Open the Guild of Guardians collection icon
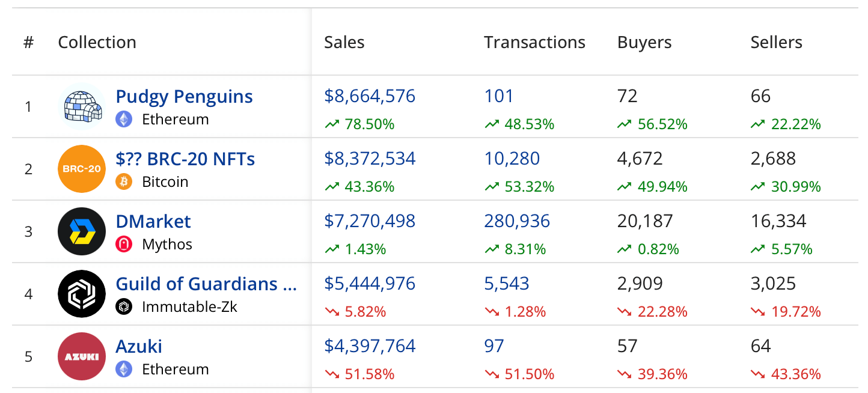The image size is (868, 393). tap(81, 293)
